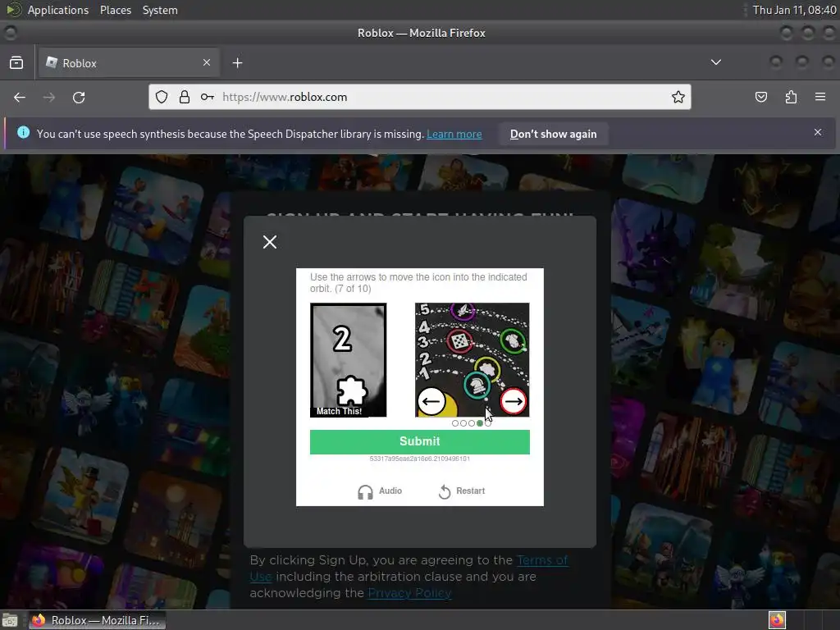840x630 pixels.
Task: Open Learn more about speech synthesis
Action: 454,134
